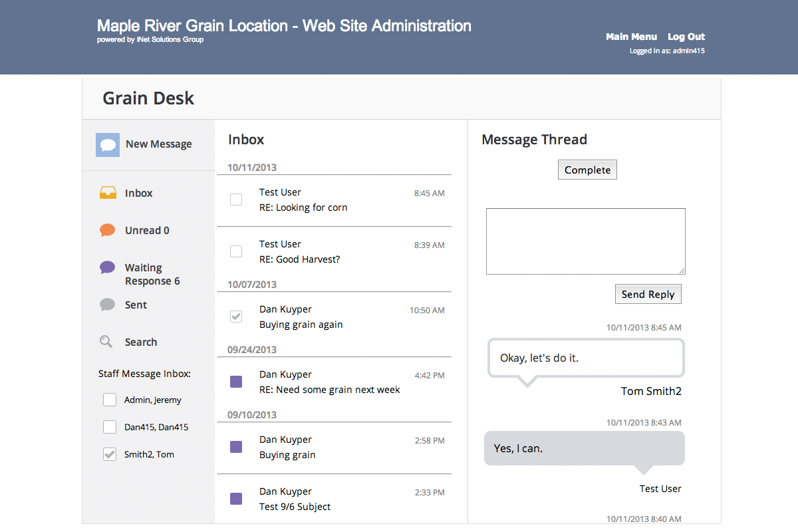Screen dimensions: 798x532
Task: Click the Send Reply button
Action: click(x=648, y=295)
